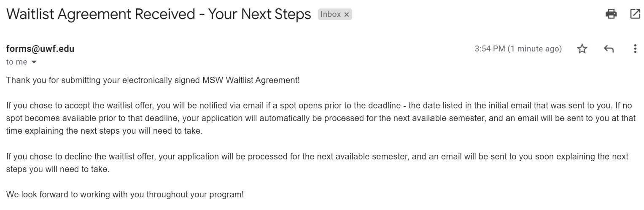Open the email in a new window
Screen dimensions: 644x210
(635, 14)
